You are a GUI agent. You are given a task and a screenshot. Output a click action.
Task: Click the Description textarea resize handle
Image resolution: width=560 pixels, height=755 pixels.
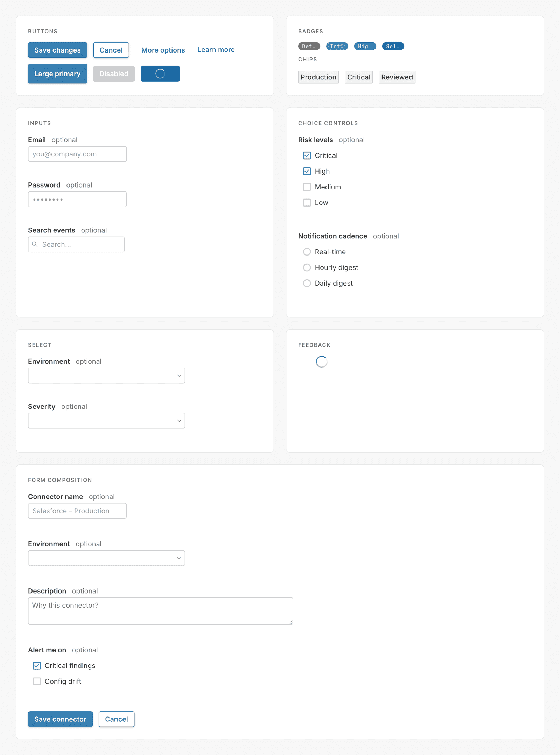click(x=290, y=622)
